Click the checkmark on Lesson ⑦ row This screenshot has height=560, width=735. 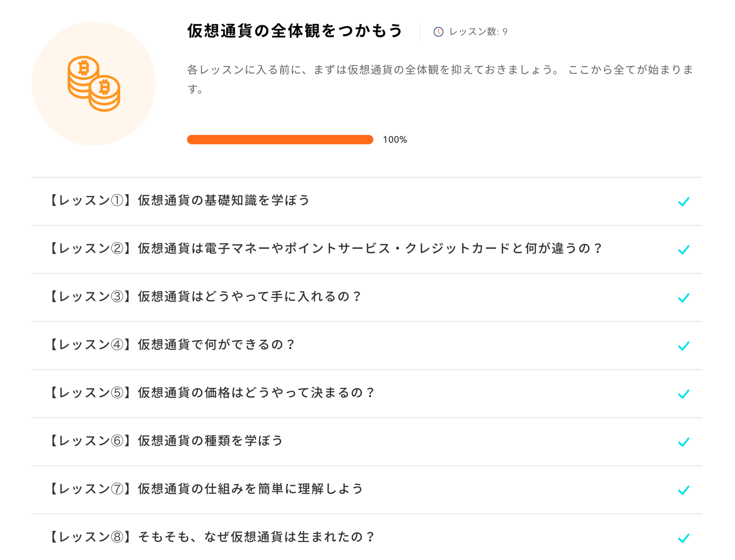click(x=683, y=490)
